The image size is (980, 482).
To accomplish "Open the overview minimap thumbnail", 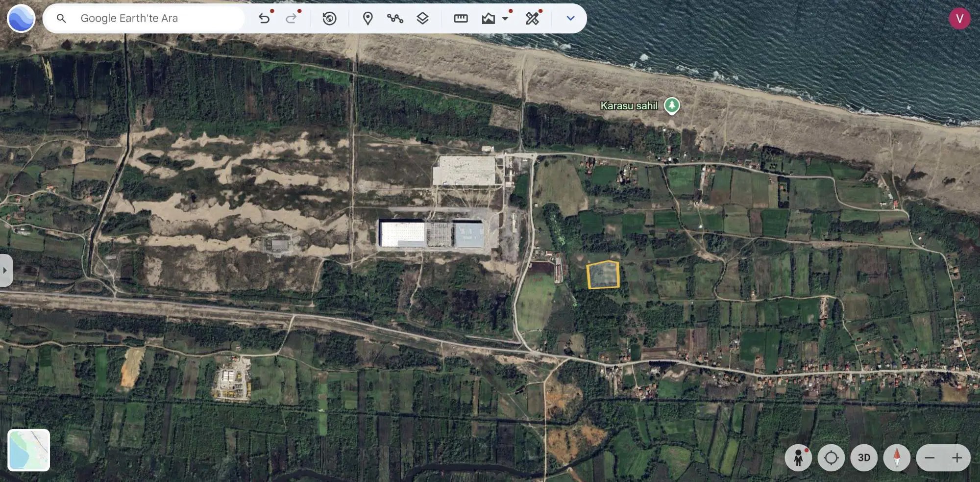I will click(29, 450).
